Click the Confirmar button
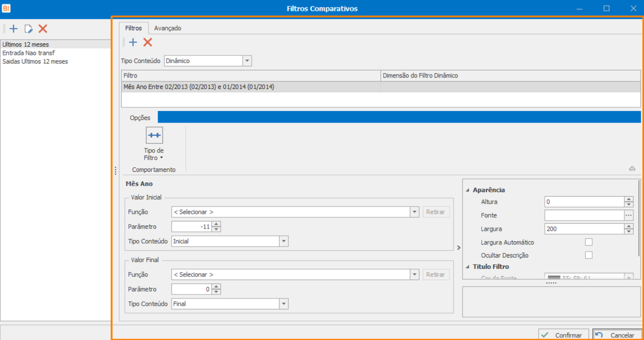 tap(564, 335)
